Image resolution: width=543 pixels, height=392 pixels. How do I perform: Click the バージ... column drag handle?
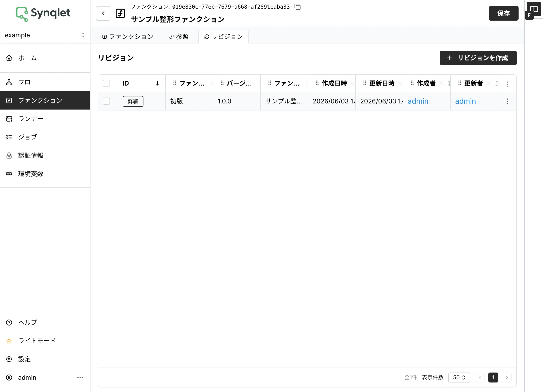[222, 83]
